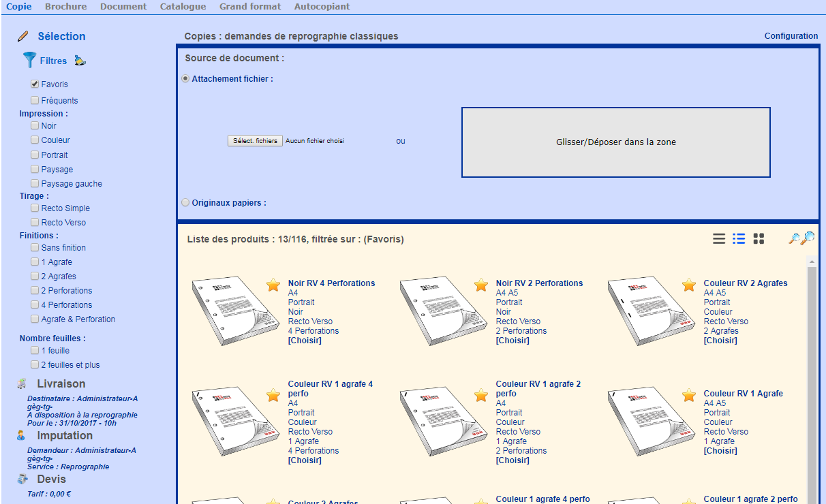Open the Copie tab
The height and width of the screenshot is (504, 826).
coord(19,7)
